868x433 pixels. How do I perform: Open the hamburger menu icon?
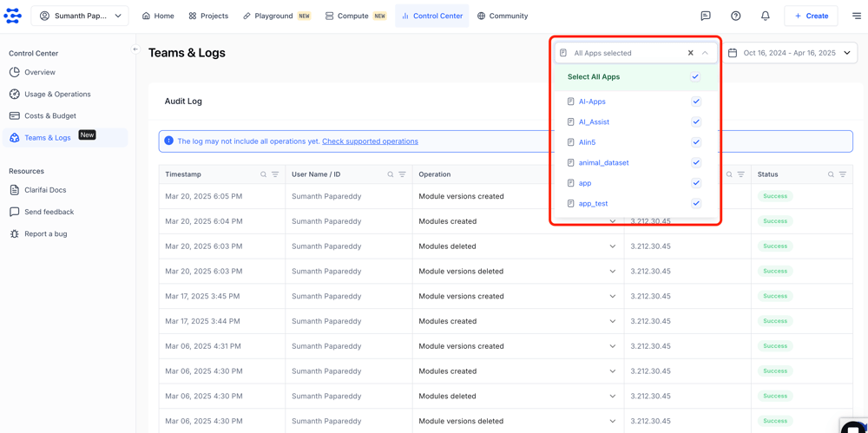tap(856, 16)
